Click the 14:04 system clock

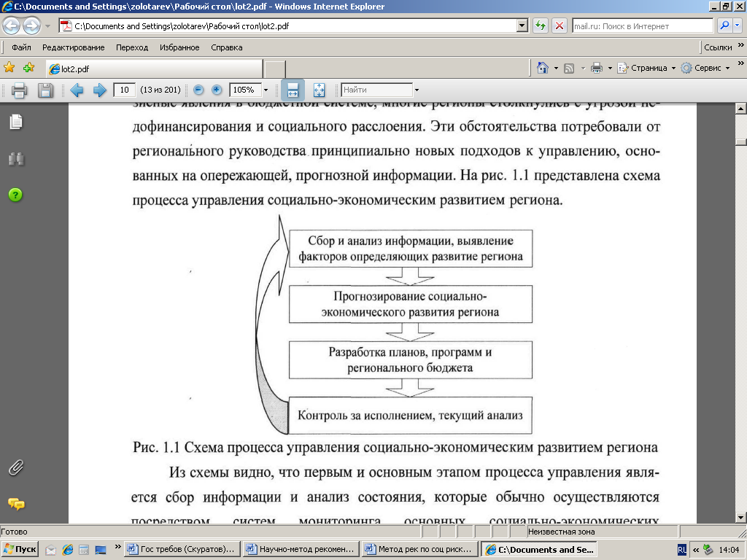pyautogui.click(x=729, y=550)
